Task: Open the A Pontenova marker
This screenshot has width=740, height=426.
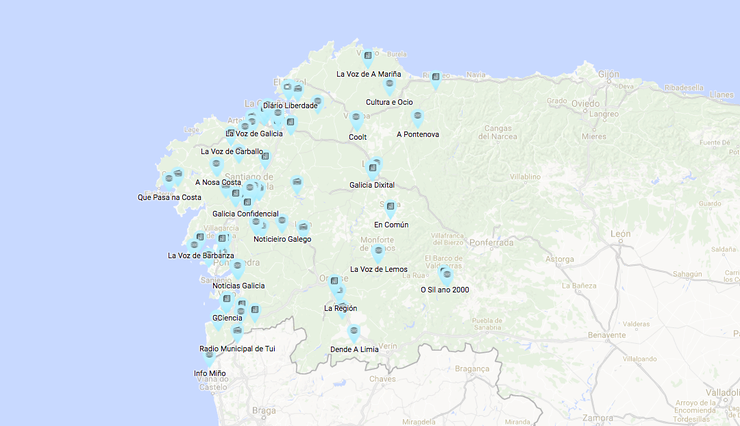Action: pyautogui.click(x=418, y=118)
